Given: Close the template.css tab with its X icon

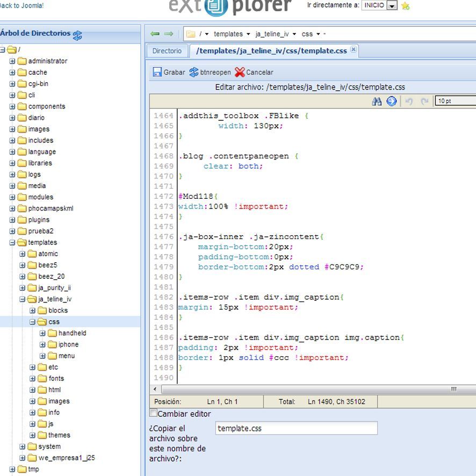Looking at the screenshot, I should (354, 49).
